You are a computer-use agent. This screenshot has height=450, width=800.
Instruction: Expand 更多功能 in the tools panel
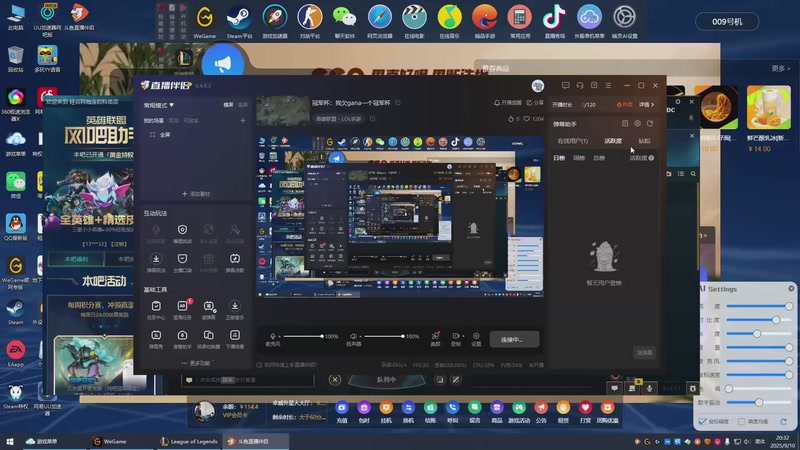(x=196, y=363)
